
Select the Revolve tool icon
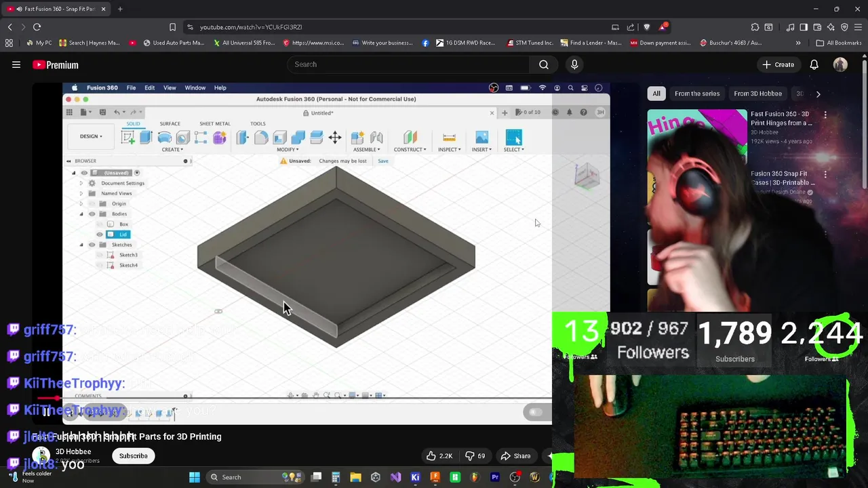pos(164,138)
